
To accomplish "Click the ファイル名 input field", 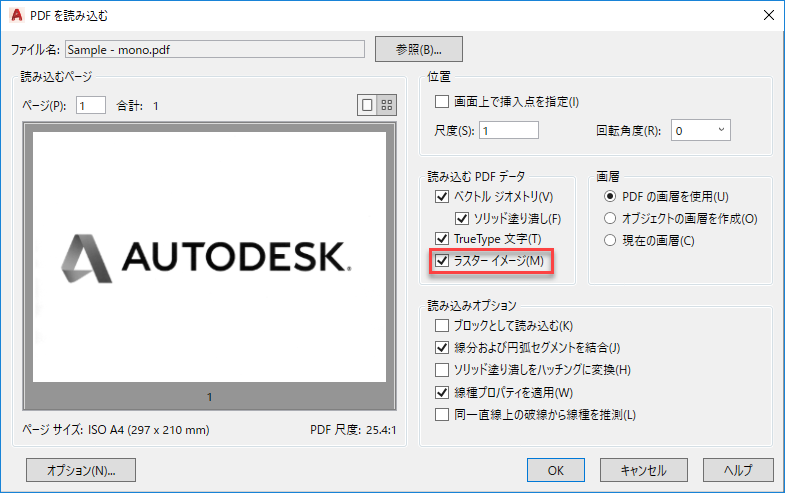I will click(x=215, y=49).
